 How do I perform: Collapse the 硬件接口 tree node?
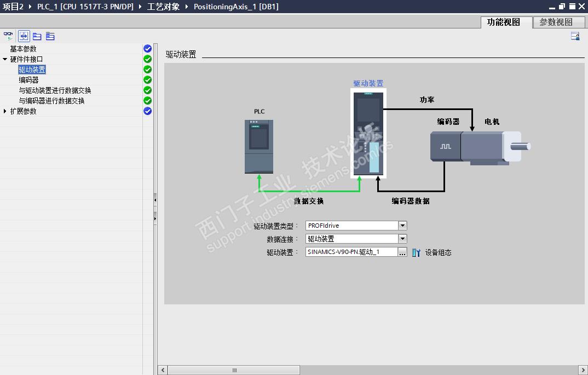tap(5, 59)
